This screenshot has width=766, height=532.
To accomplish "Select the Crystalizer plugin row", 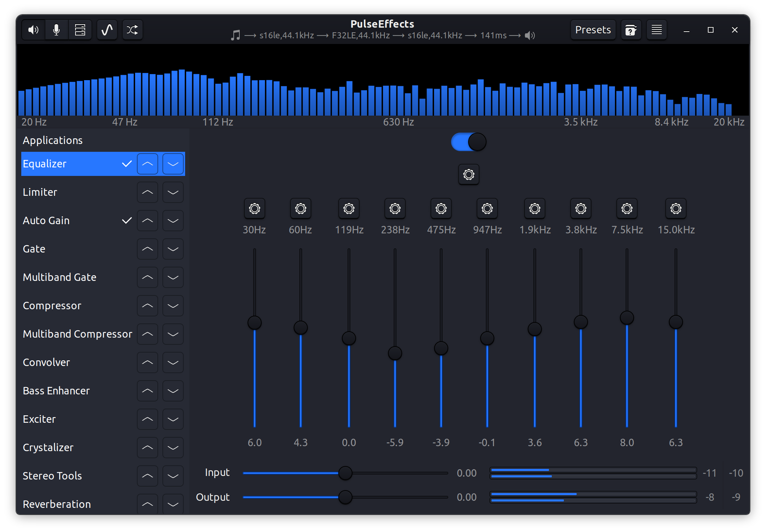I will pos(103,448).
